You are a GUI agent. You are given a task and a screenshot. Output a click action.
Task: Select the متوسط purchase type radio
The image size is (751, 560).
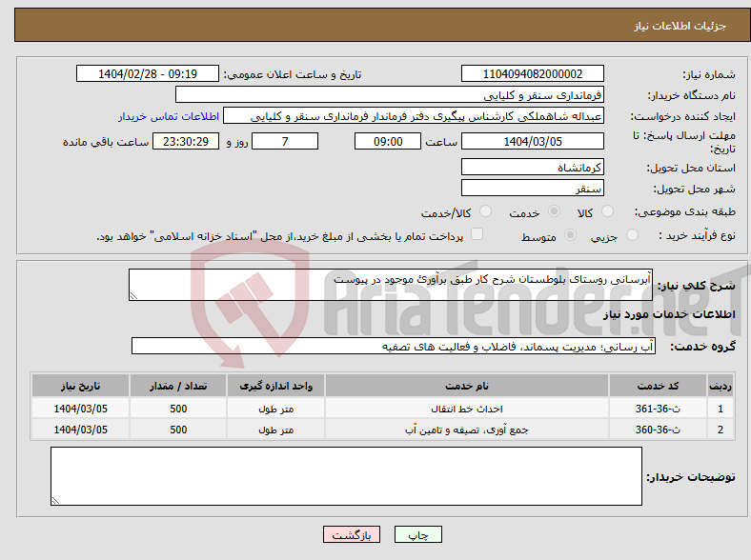pos(570,234)
